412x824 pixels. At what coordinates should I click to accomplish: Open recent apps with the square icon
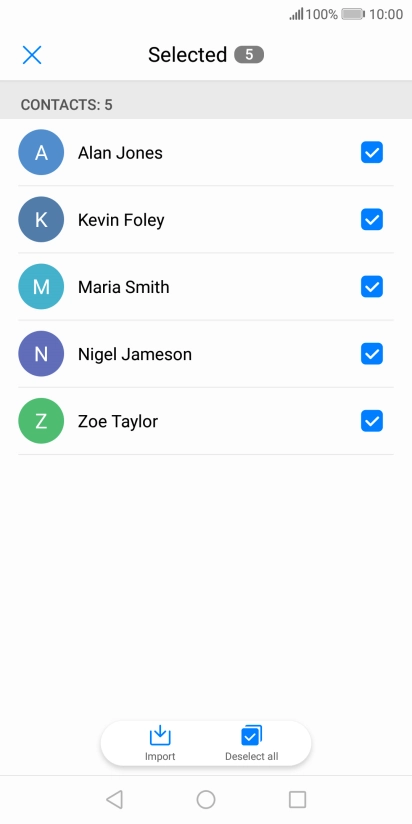click(x=297, y=799)
